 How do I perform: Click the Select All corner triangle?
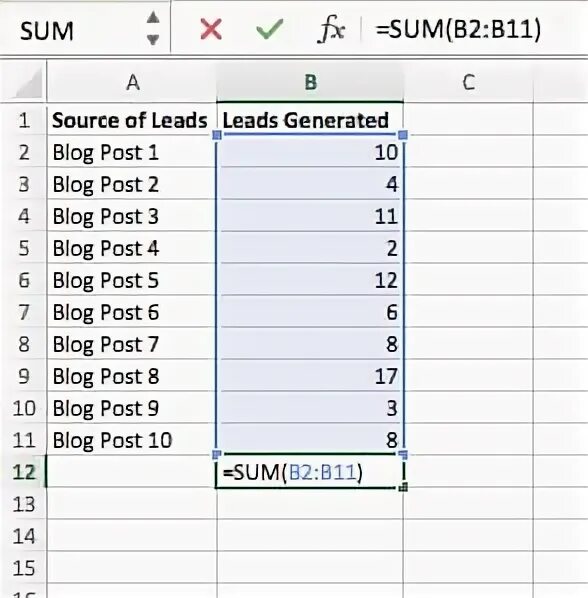(x=26, y=84)
